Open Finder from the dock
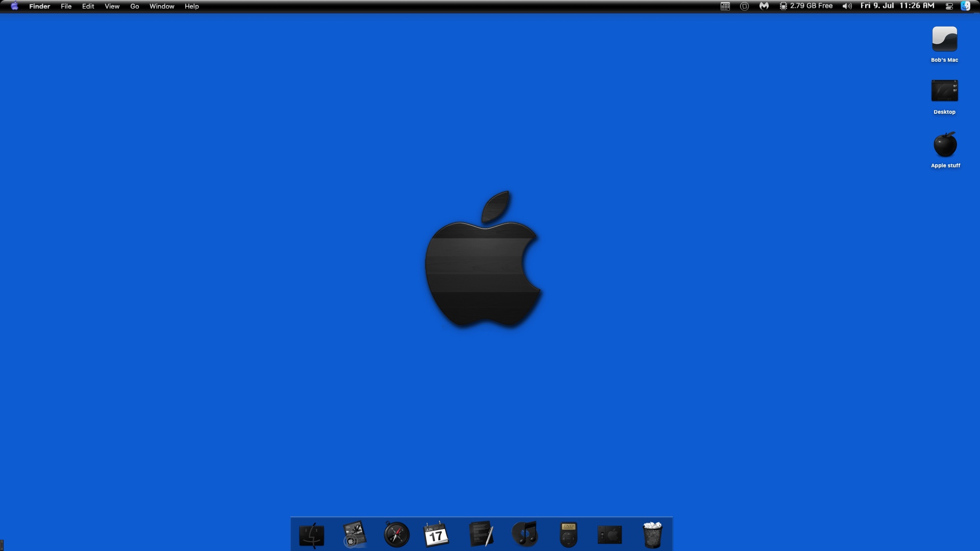The height and width of the screenshot is (551, 980). 311,535
